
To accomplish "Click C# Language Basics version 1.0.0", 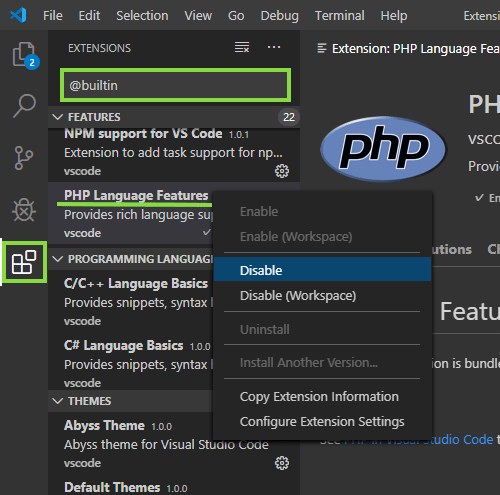I will [200, 347].
